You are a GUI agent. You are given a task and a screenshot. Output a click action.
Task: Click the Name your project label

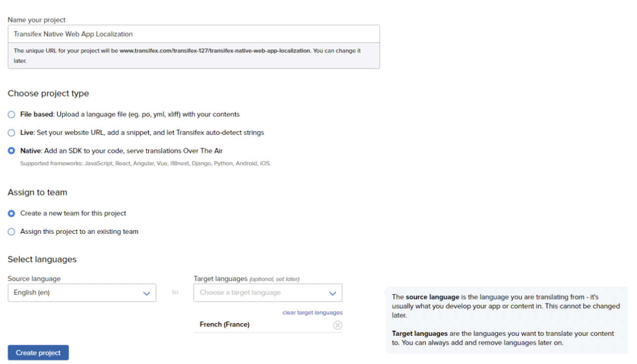click(37, 20)
